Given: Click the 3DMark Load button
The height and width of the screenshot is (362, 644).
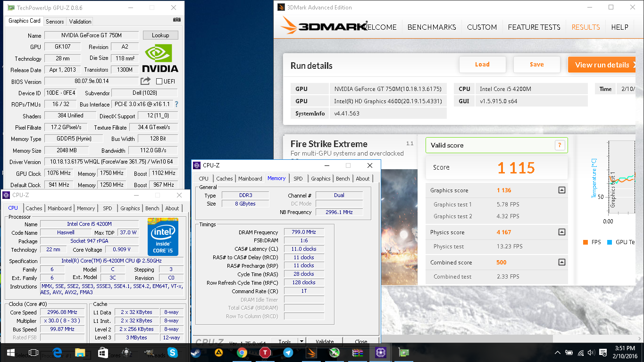Looking at the screenshot, I should pos(482,65).
